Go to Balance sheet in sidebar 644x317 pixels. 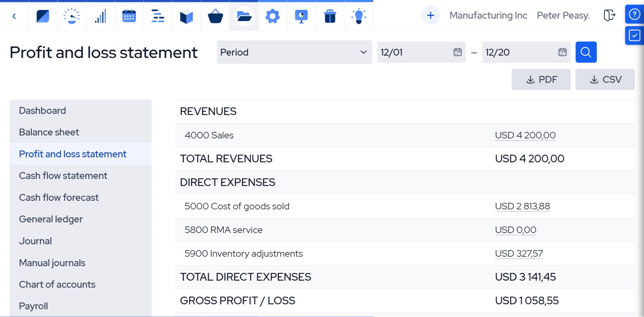coord(49,132)
